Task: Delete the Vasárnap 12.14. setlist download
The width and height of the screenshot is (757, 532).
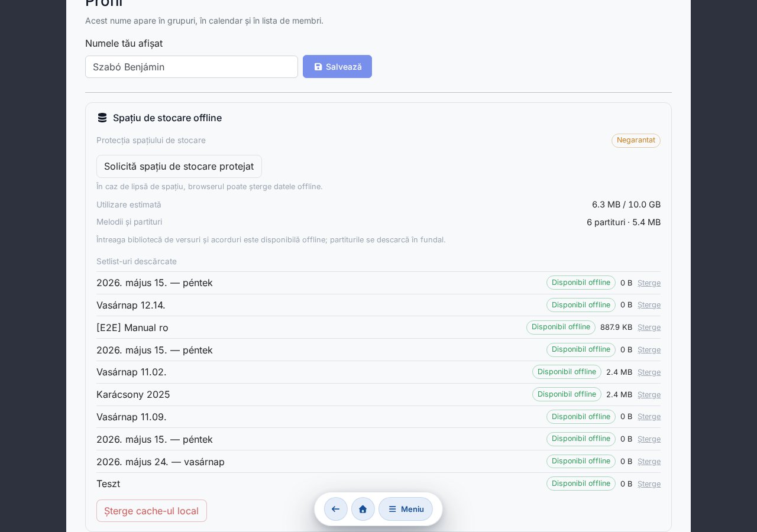Action: [649, 305]
